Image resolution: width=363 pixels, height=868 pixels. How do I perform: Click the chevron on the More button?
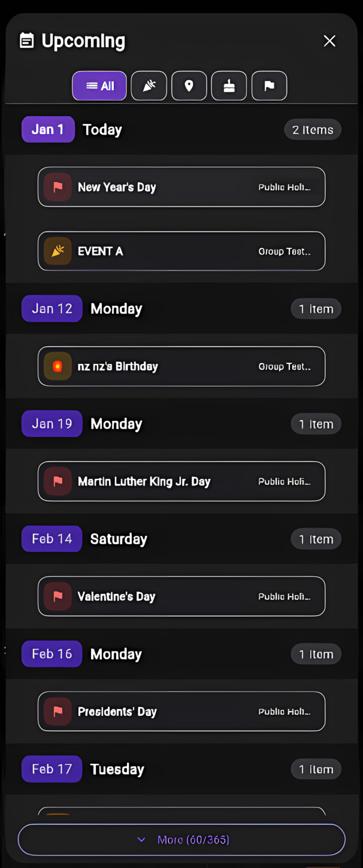click(x=141, y=839)
